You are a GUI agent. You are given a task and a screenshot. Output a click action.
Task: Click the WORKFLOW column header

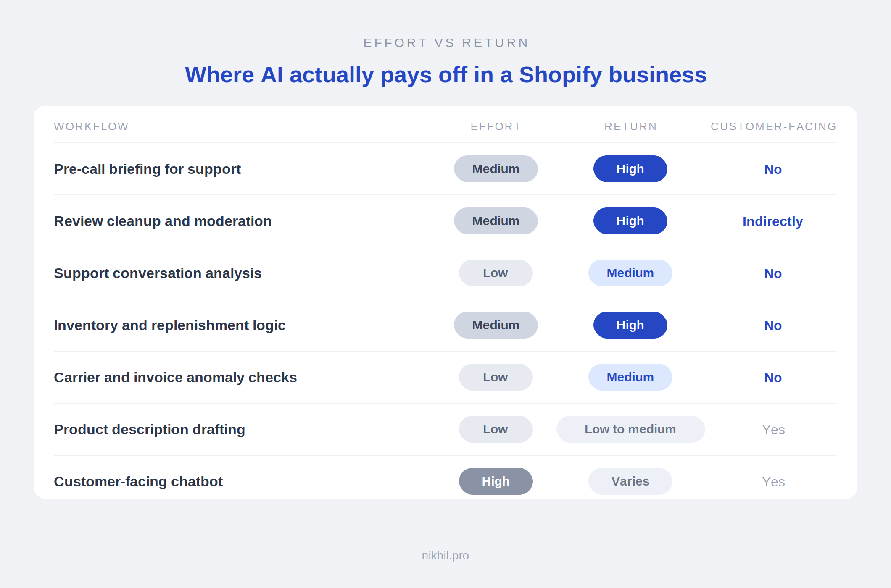tap(91, 126)
